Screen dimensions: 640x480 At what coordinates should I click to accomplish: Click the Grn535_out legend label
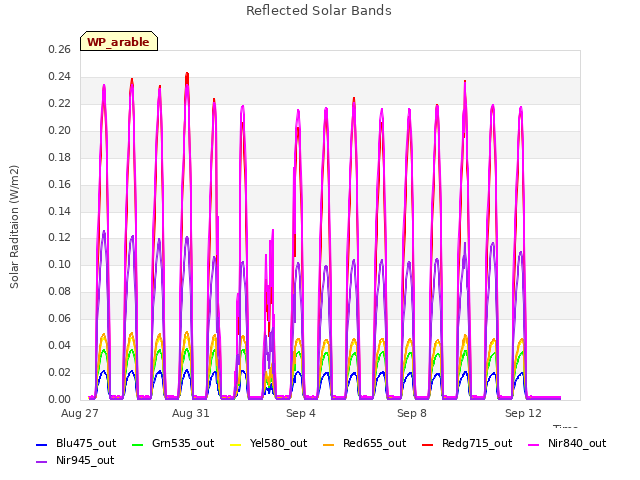[x=183, y=443]
